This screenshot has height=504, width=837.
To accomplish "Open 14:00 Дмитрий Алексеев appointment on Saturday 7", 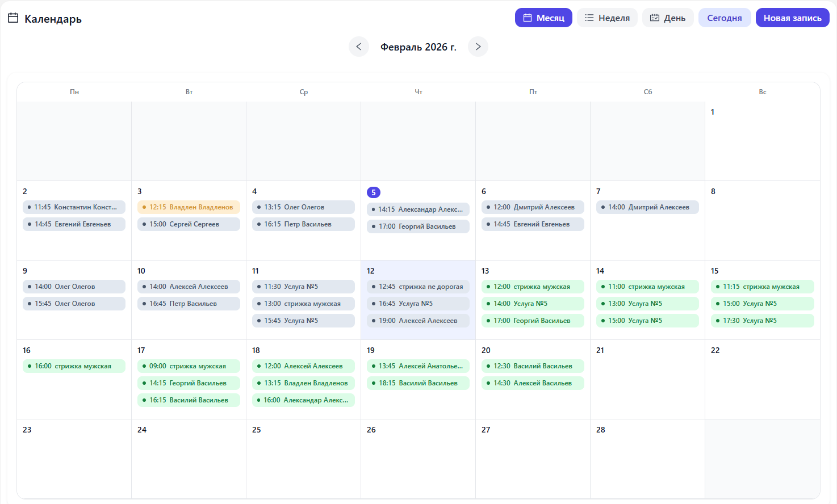I will point(647,207).
